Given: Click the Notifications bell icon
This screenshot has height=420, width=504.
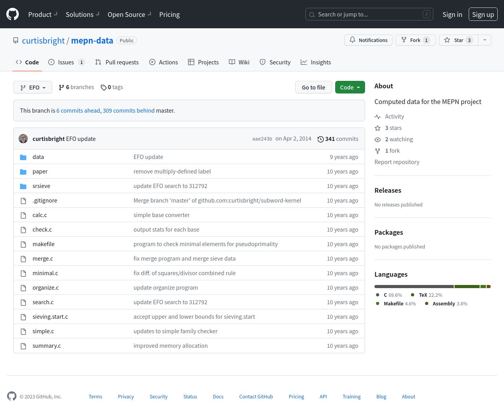Looking at the screenshot, I should (352, 40).
